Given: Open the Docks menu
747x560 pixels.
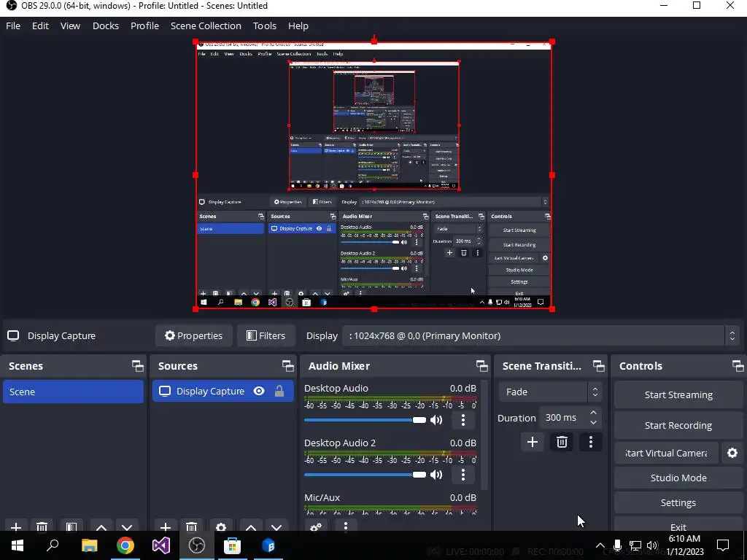Looking at the screenshot, I should pos(105,26).
